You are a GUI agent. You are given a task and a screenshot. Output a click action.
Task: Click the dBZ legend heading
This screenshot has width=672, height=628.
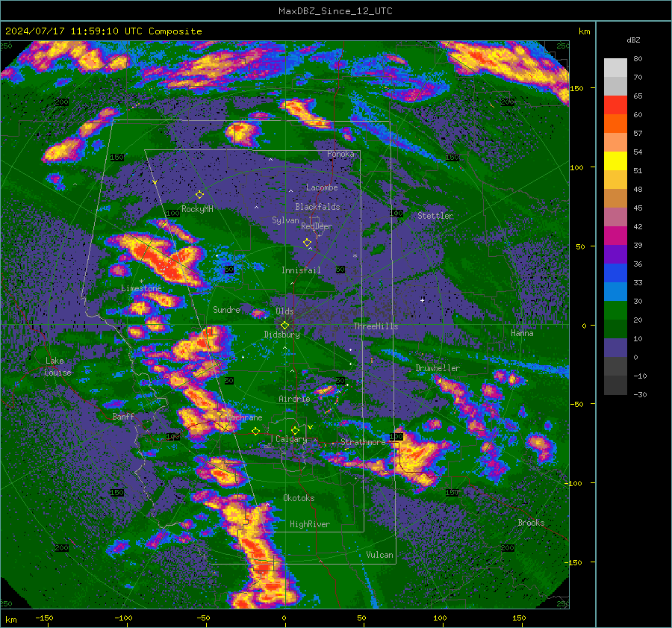coord(633,40)
